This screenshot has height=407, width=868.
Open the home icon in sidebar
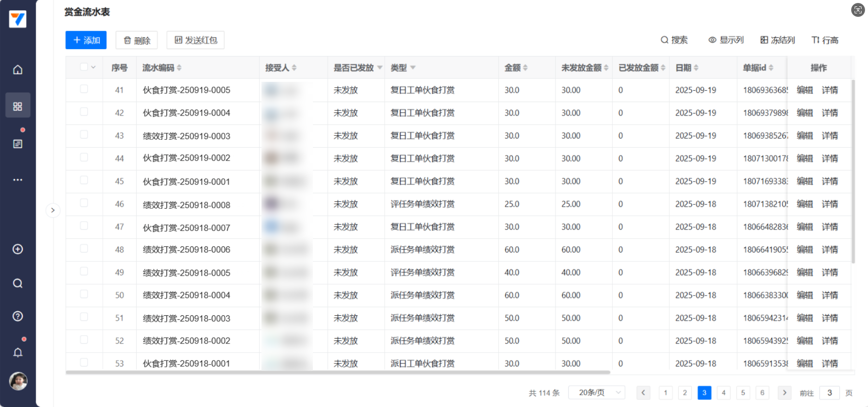click(18, 70)
